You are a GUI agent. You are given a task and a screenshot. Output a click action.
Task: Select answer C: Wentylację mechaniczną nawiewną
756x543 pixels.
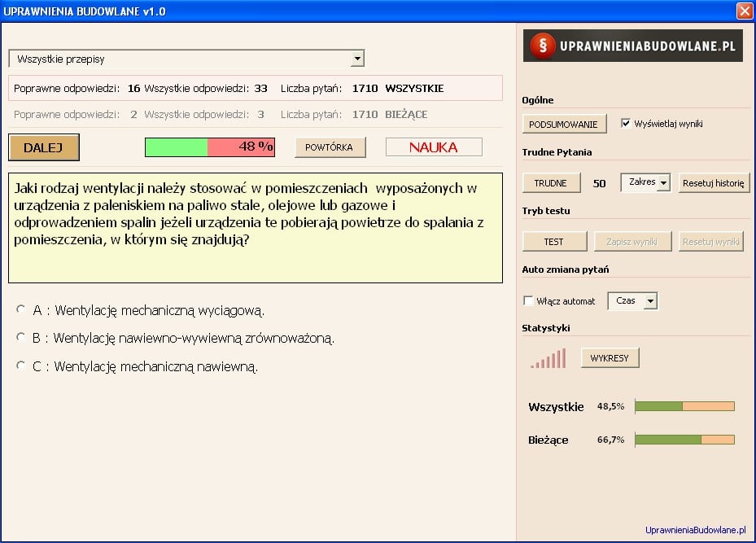[20, 366]
